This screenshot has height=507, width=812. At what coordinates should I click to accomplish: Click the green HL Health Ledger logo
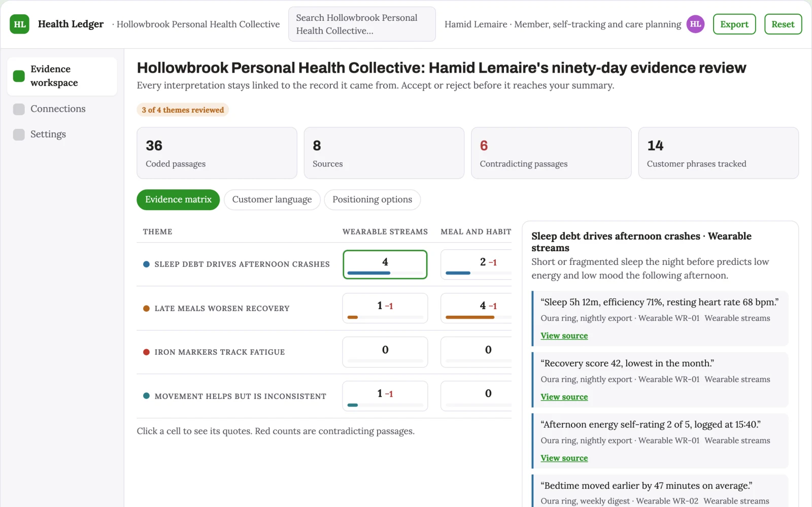[x=19, y=24]
